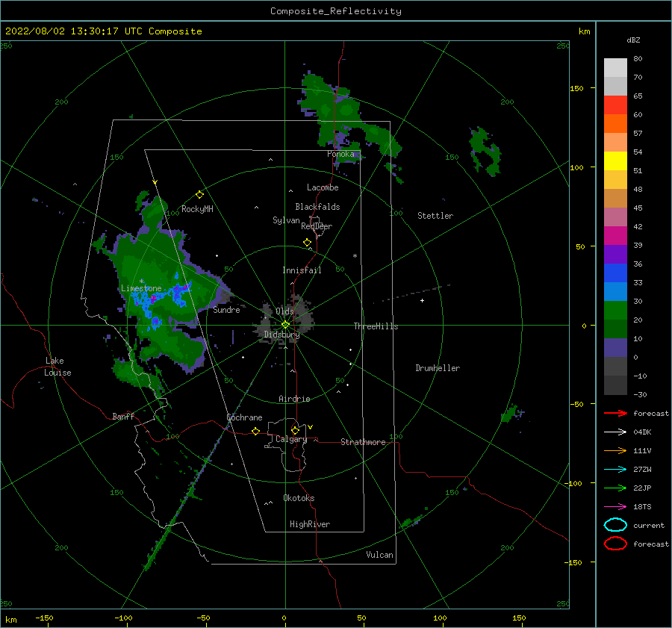This screenshot has height=628, width=672.
Task: Click the yellow diamond marker below RedDeer
Action: 308,243
